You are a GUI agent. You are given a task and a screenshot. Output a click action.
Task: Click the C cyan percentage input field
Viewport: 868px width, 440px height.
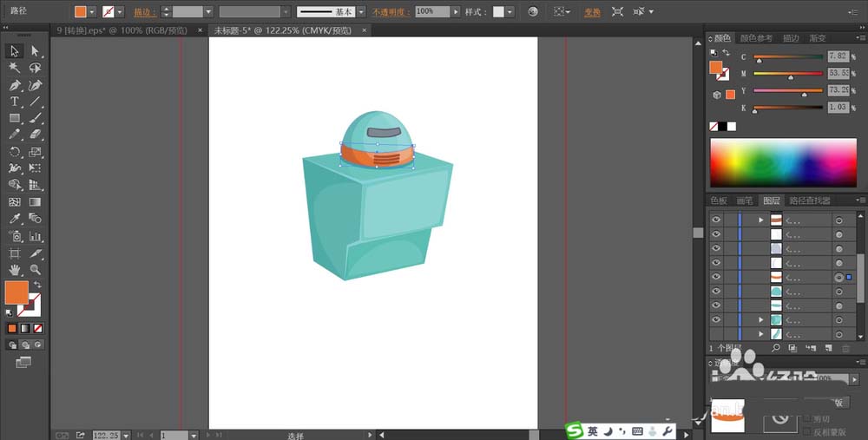pyautogui.click(x=837, y=56)
